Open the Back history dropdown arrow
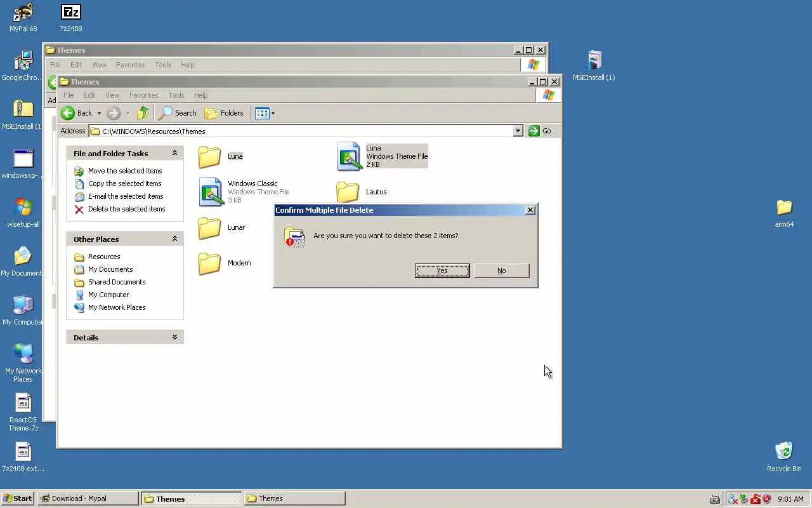The height and width of the screenshot is (508, 812). [99, 113]
